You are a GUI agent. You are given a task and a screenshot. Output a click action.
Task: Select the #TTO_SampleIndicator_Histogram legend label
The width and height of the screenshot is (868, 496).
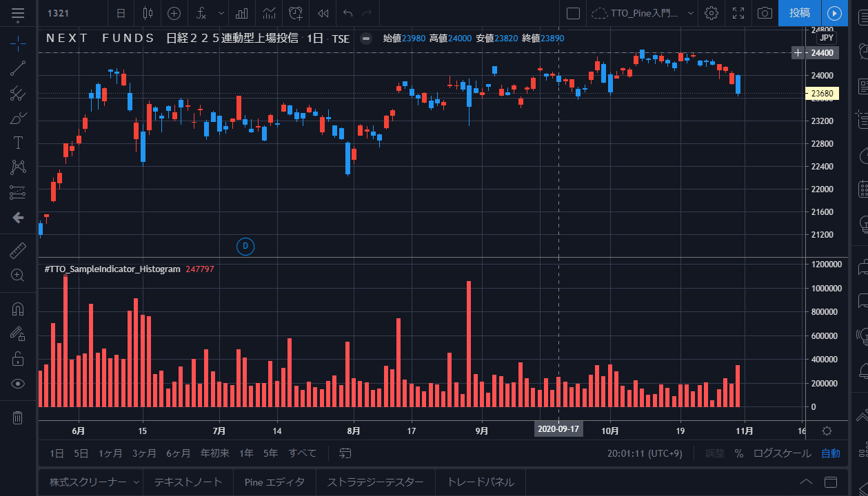112,269
